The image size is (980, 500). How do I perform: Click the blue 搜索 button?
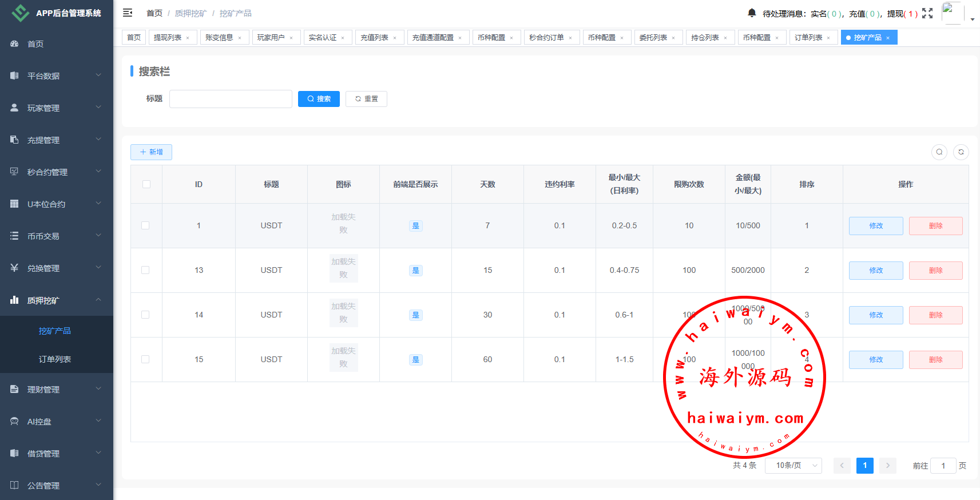(x=319, y=99)
